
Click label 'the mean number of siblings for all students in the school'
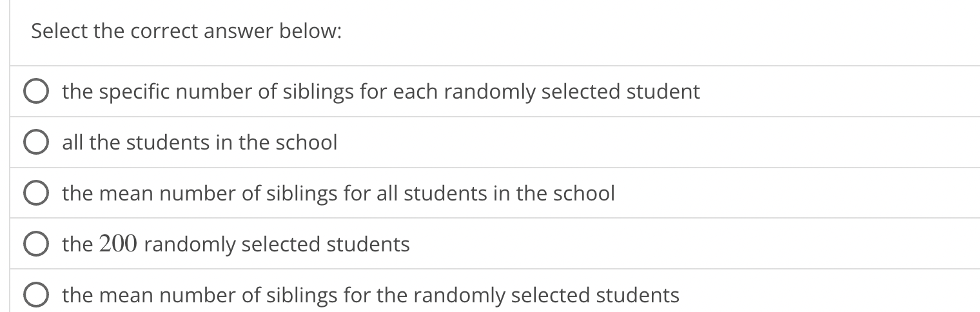point(338,193)
